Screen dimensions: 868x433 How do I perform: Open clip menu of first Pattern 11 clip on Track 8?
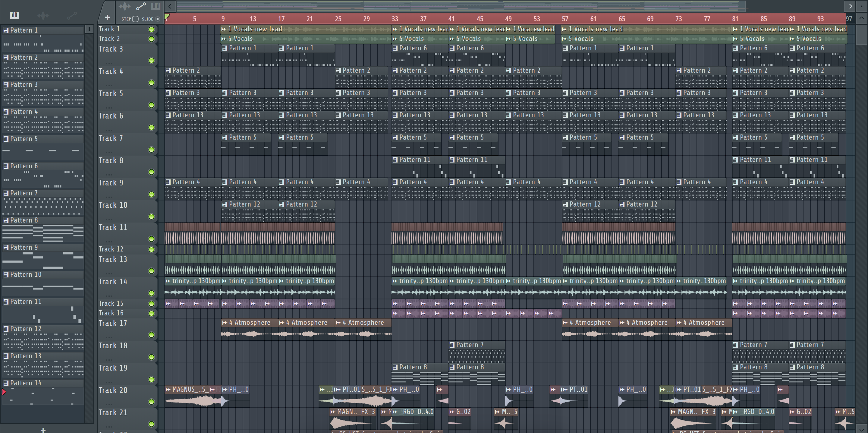click(x=395, y=160)
